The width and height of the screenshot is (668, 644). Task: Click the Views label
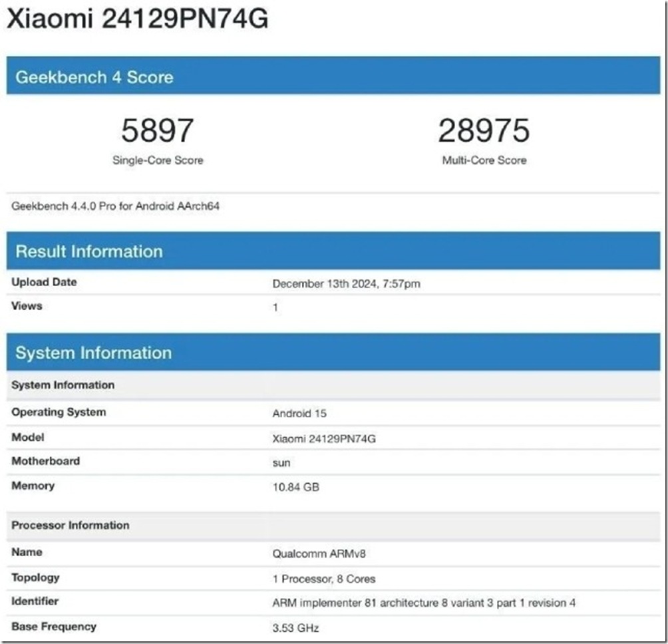[27, 306]
